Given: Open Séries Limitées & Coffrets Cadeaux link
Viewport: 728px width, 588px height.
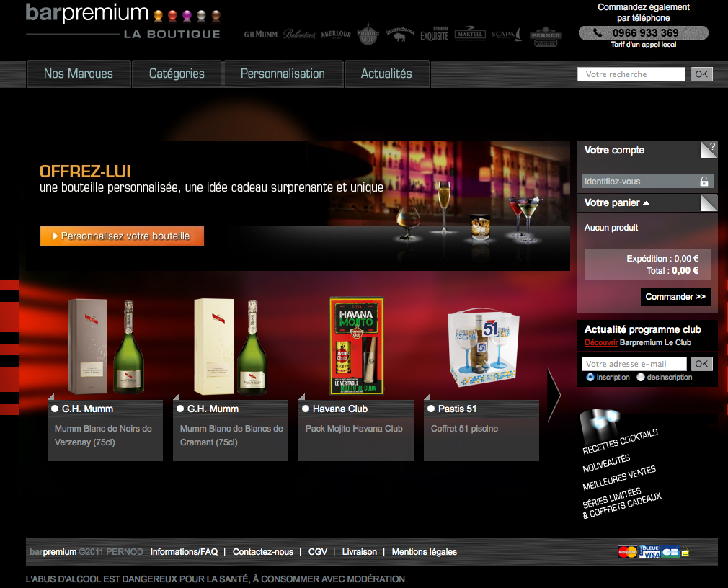Looking at the screenshot, I should (621, 504).
